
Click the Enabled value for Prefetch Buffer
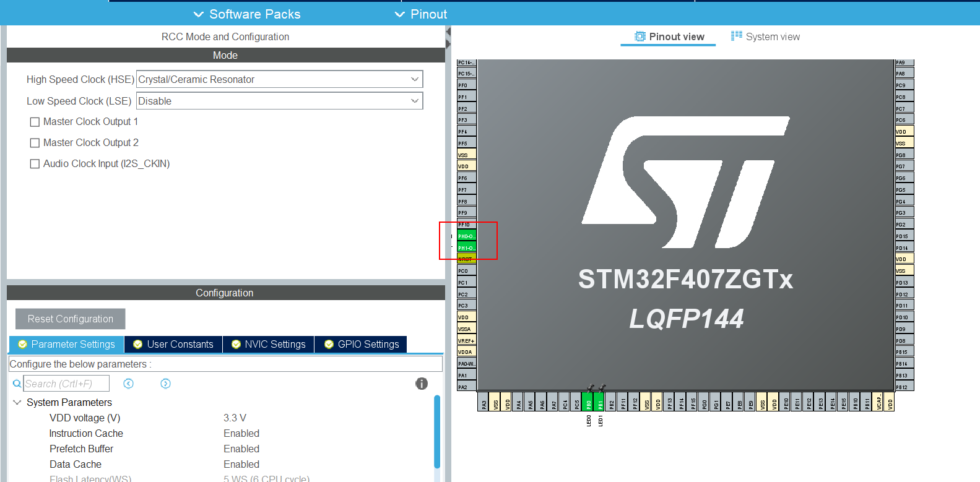click(241, 449)
